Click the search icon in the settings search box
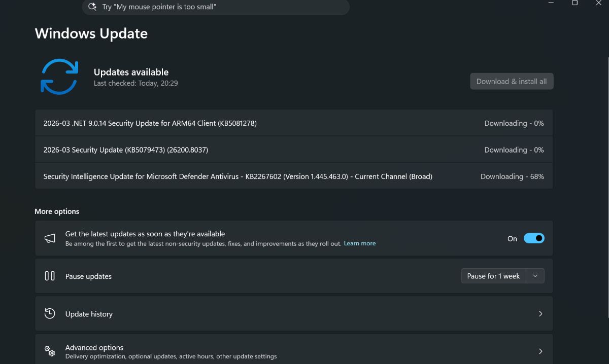The height and width of the screenshot is (364, 609). [x=92, y=7]
